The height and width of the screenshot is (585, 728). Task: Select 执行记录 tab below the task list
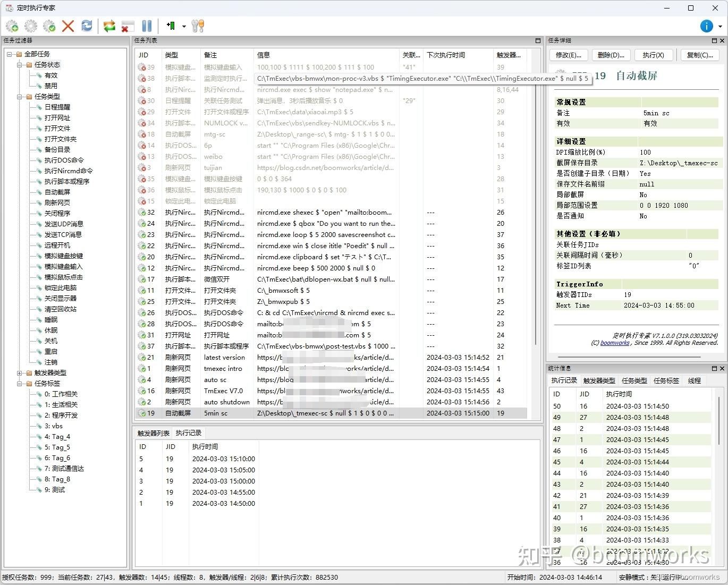[189, 433]
